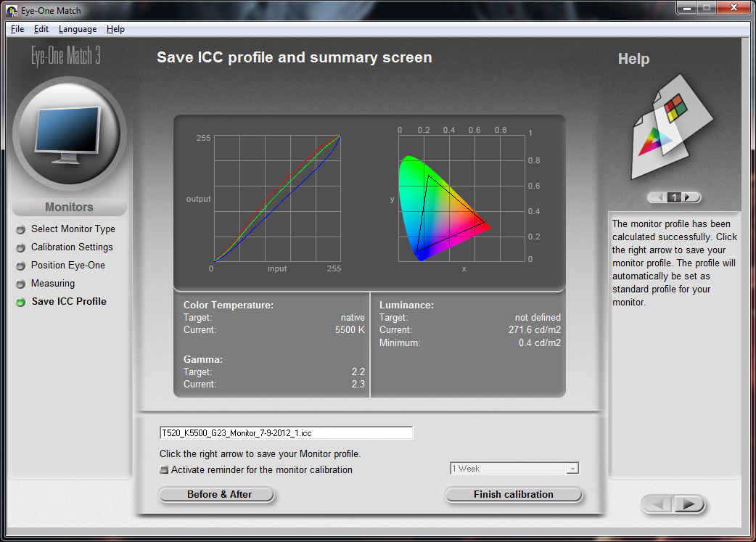The image size is (756, 542).
Task: Click the ICC profile filename field
Action: point(287,433)
